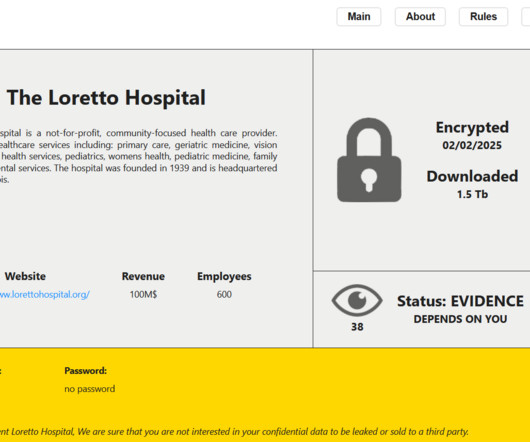The width and height of the screenshot is (530, 442).
Task: Select the no password text
Action: click(90, 389)
